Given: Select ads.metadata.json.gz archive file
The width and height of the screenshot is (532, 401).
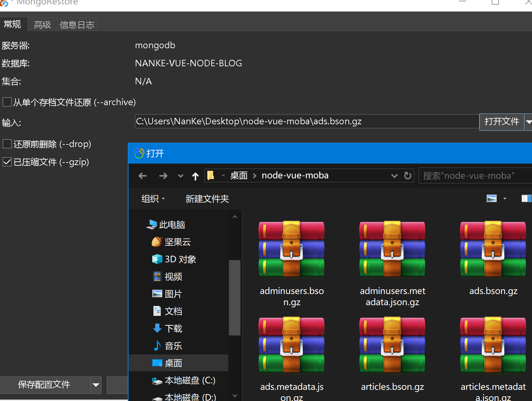Looking at the screenshot, I should click(292, 359).
